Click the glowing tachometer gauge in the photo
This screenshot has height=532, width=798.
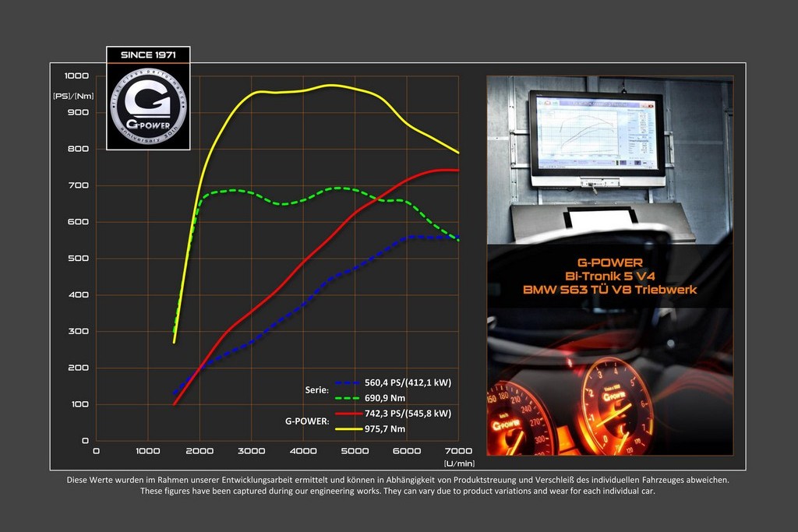tap(616, 407)
